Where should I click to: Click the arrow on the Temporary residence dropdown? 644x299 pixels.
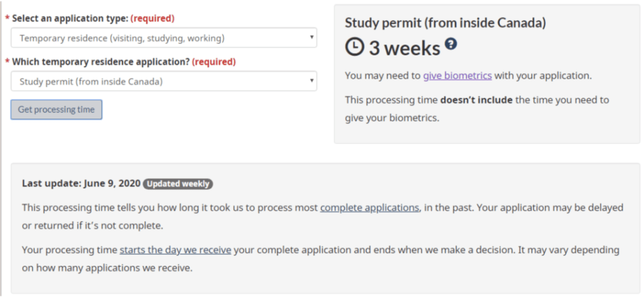click(x=311, y=38)
